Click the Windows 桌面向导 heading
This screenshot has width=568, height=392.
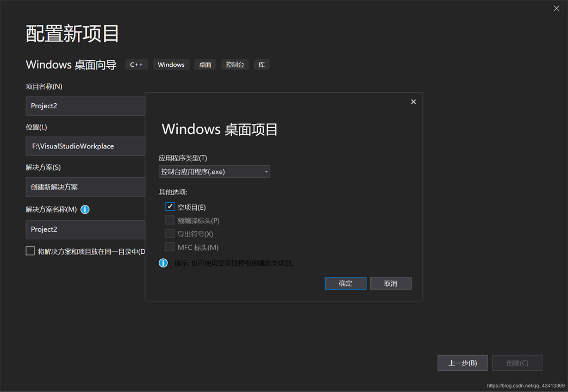click(71, 65)
